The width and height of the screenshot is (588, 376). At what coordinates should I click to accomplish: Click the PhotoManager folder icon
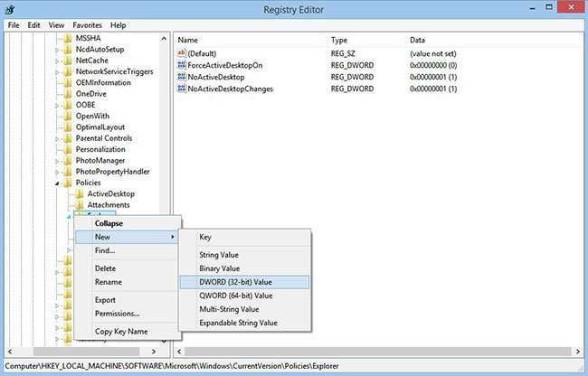coord(68,160)
